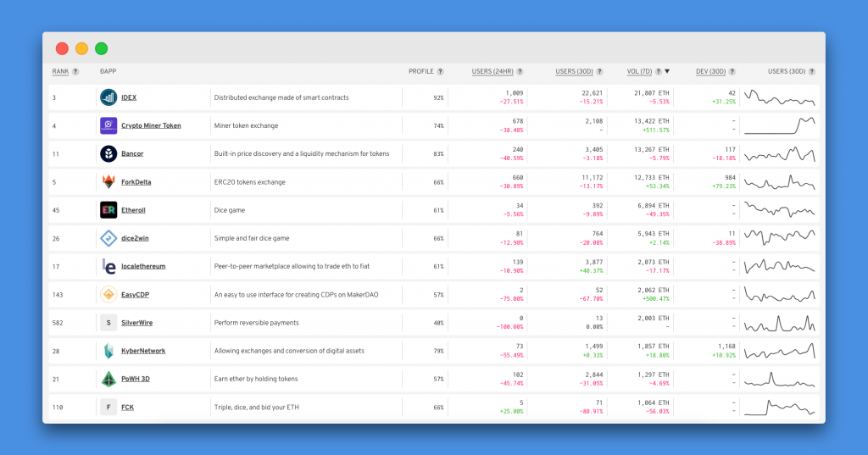Sort the table by RANK column
Viewport: 868px width, 455px height.
[x=60, y=71]
